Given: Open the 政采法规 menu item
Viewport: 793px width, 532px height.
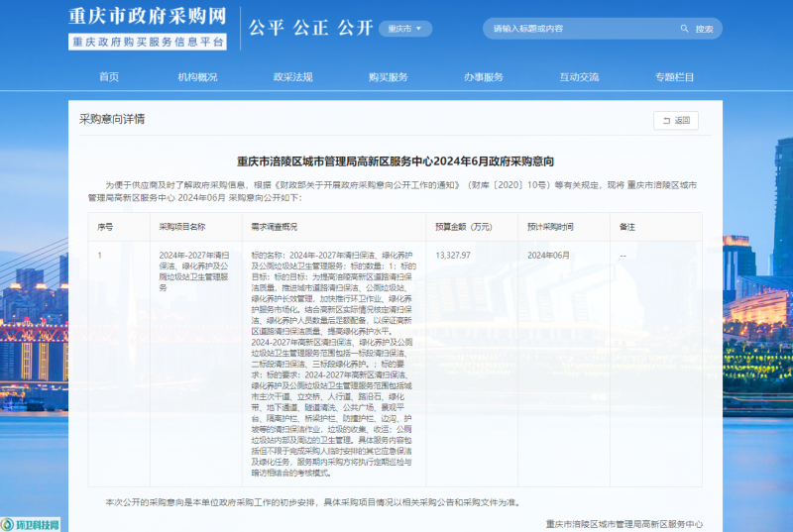Looking at the screenshot, I should click(292, 77).
